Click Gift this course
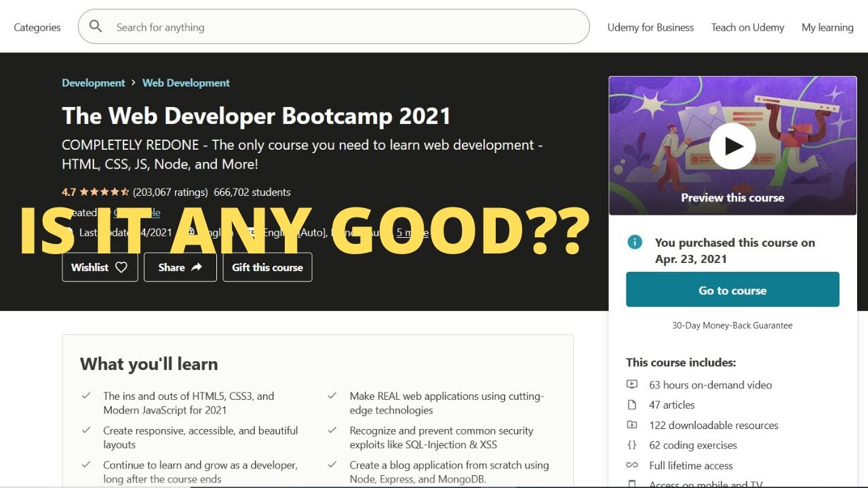 (267, 267)
